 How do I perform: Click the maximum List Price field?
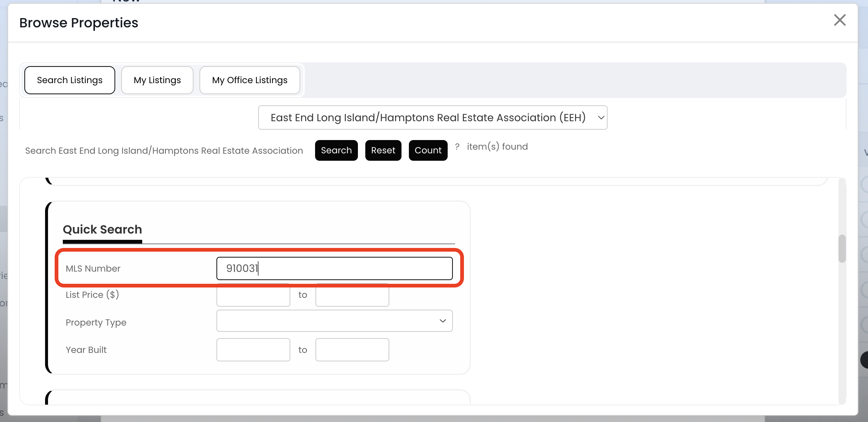[x=352, y=296]
